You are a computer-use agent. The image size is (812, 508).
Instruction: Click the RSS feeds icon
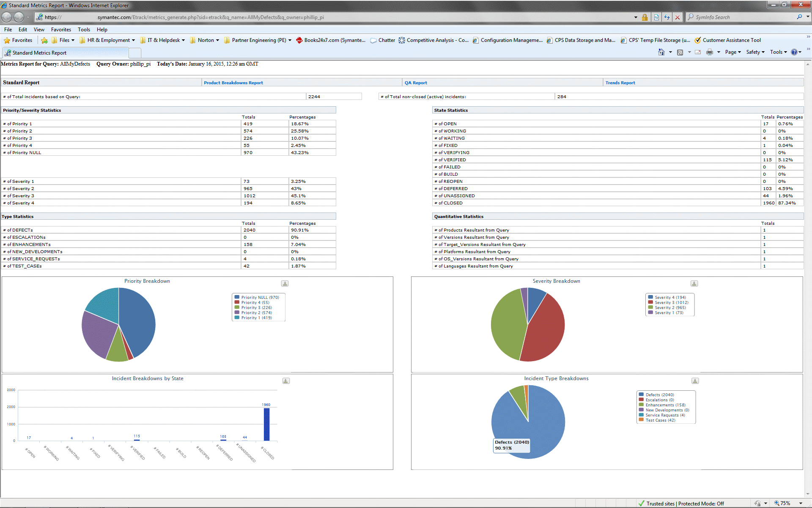[680, 52]
